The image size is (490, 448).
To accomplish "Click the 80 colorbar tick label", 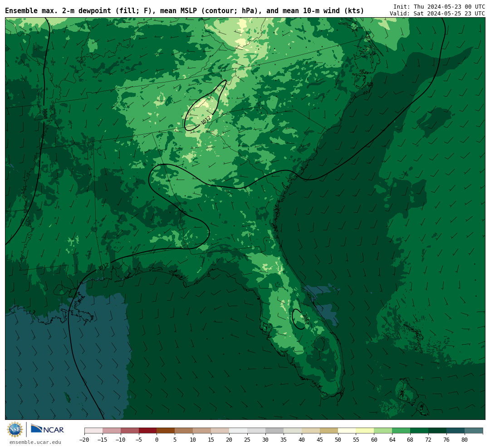I will coord(465,439).
